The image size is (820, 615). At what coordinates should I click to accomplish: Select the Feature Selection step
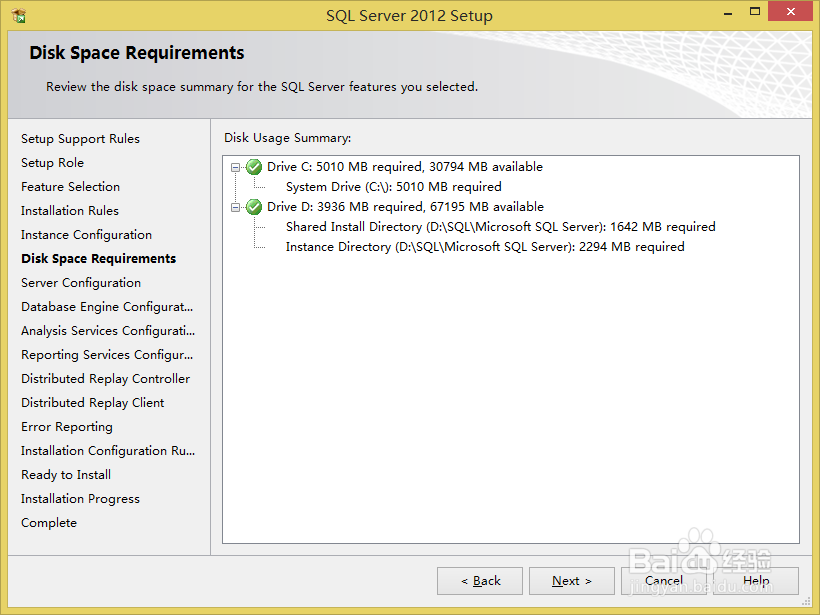click(70, 186)
